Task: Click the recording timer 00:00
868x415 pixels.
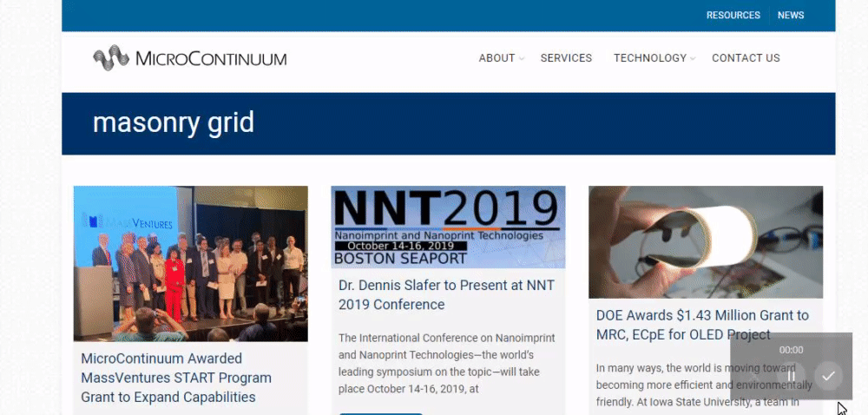Action: tap(791, 350)
